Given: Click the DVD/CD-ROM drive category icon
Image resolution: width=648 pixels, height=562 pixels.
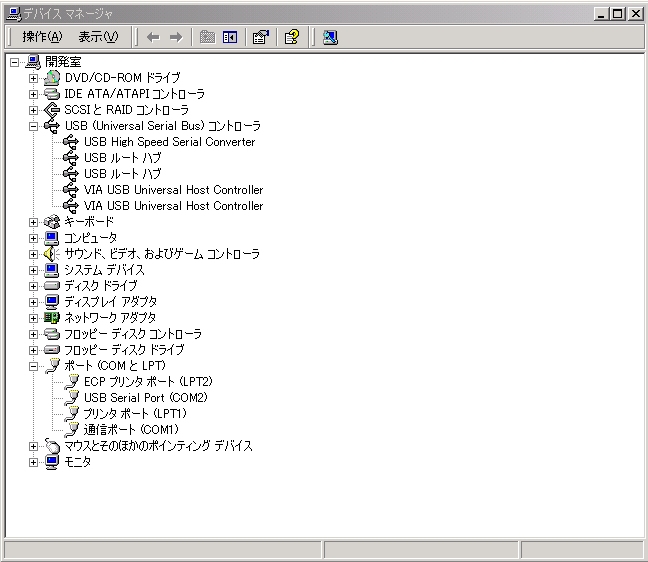Looking at the screenshot, I should (52, 78).
